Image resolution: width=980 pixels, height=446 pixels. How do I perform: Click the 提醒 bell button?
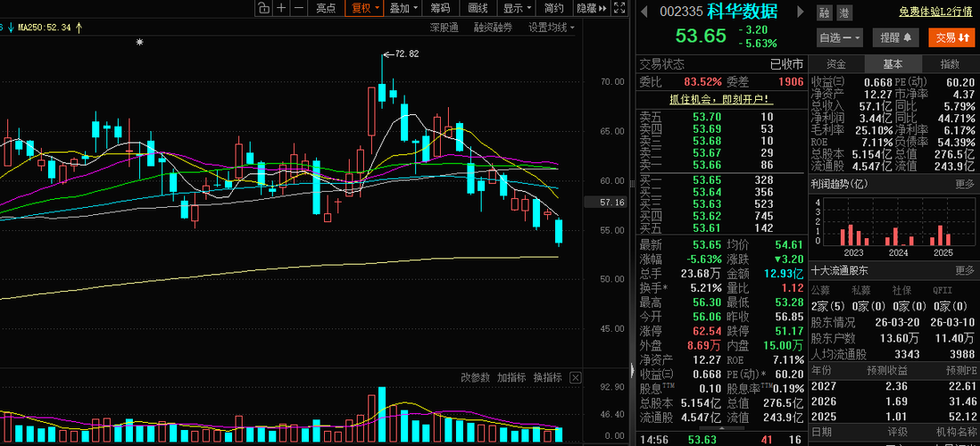(895, 37)
